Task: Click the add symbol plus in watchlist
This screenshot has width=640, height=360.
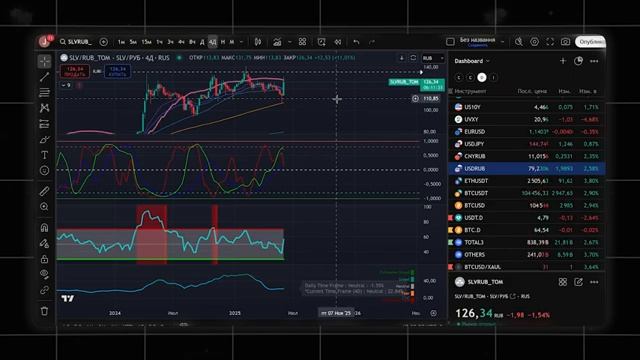Action: [563, 61]
